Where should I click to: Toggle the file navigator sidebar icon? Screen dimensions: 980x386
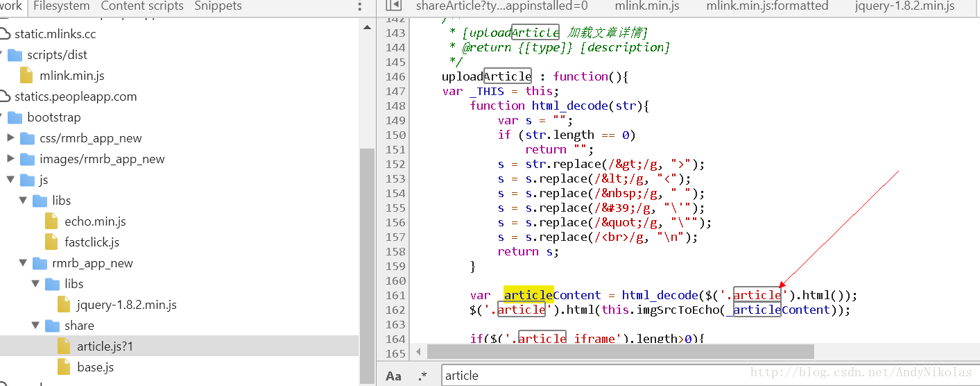393,6
